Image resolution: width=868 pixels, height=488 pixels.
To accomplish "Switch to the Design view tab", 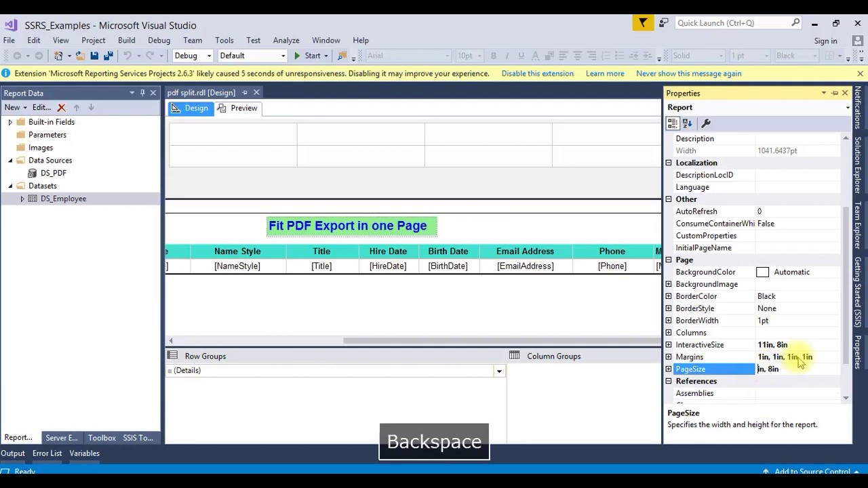I will pos(189,108).
